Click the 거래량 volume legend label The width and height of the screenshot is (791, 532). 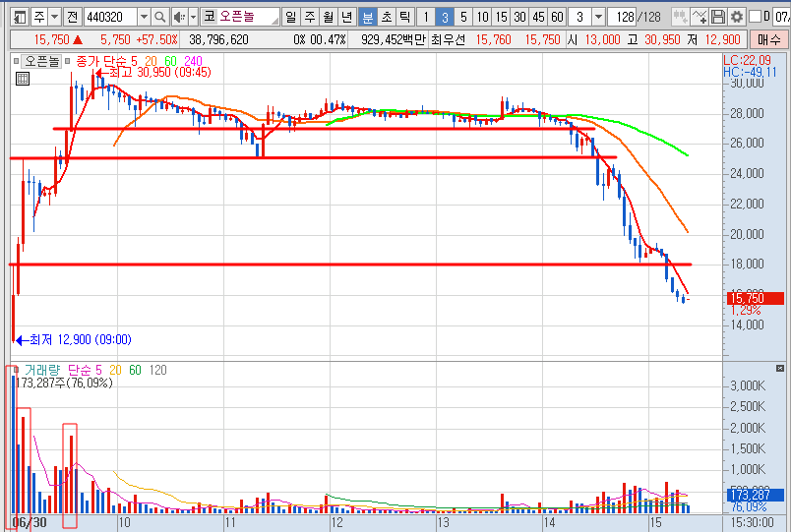42,370
